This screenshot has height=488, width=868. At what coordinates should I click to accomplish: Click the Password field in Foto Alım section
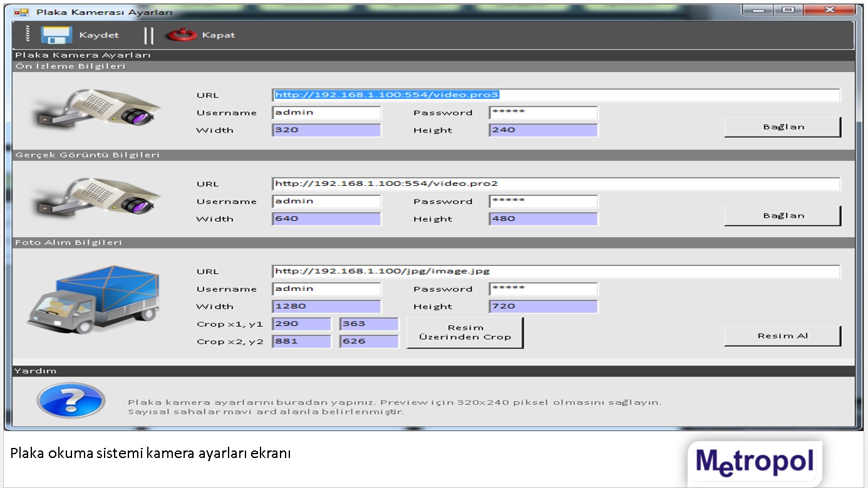543,289
